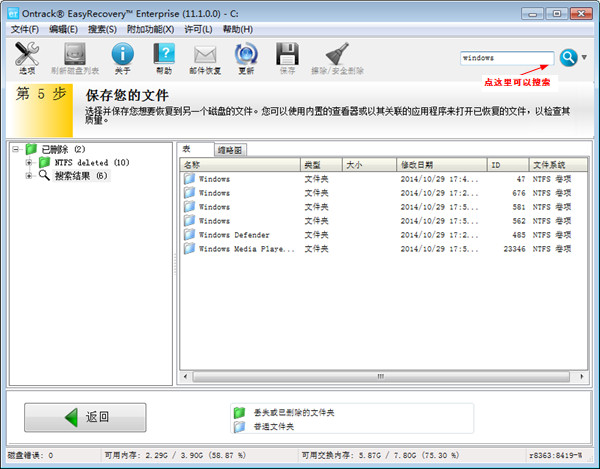Click the 更新 (Update) globe icon
This screenshot has width=600, height=469.
pyautogui.click(x=246, y=54)
